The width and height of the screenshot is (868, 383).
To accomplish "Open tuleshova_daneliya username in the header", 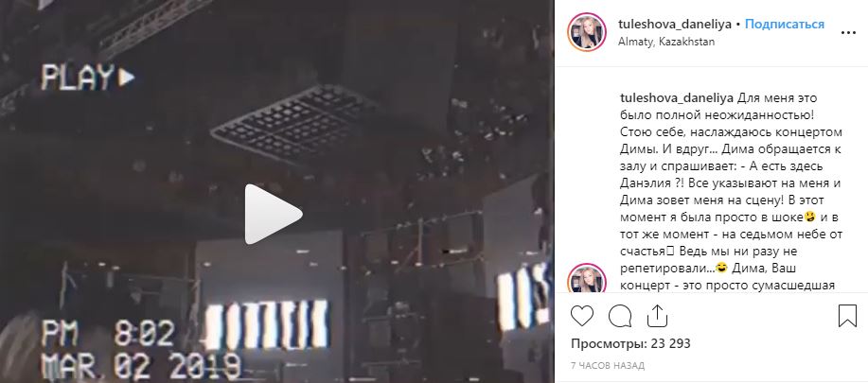I will (x=675, y=25).
